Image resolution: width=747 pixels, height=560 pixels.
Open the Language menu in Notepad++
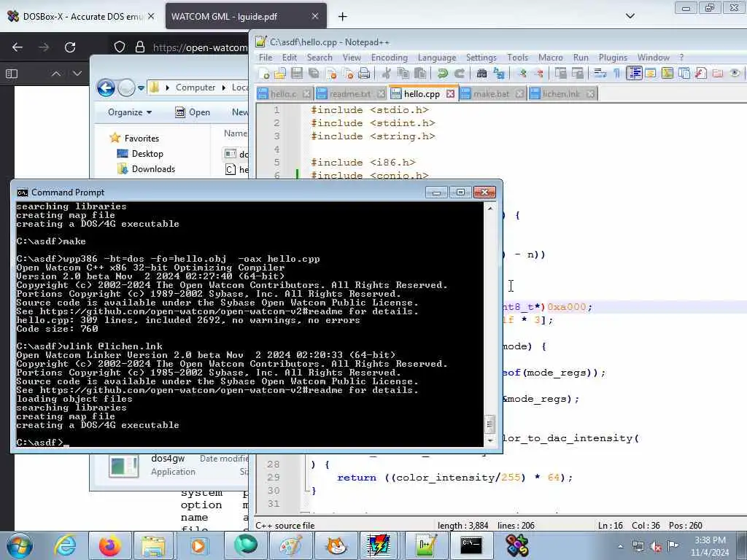(x=437, y=58)
